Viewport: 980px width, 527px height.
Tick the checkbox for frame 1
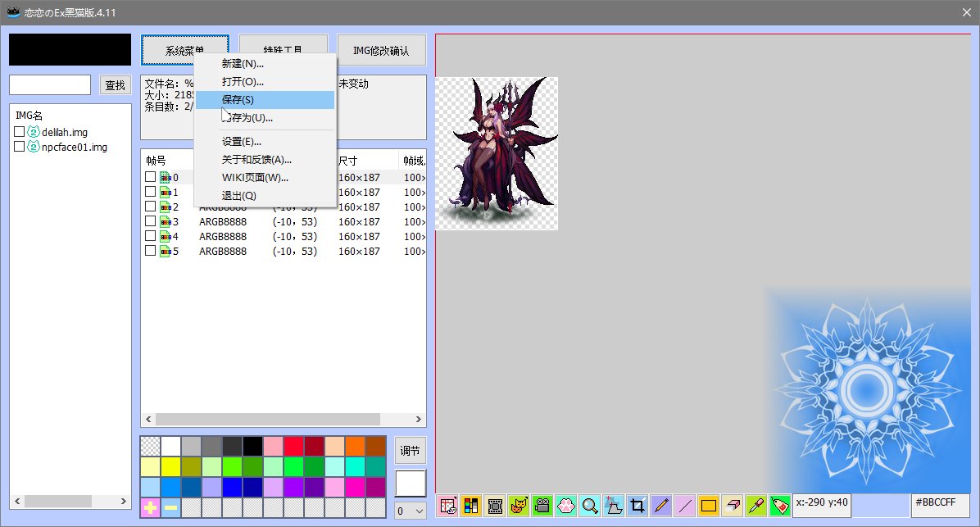(x=150, y=192)
